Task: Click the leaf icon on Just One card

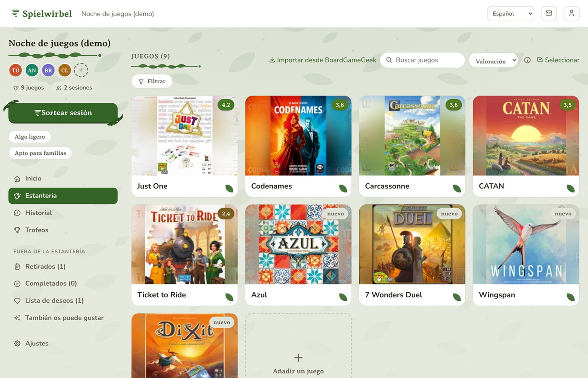Action: 229,188
